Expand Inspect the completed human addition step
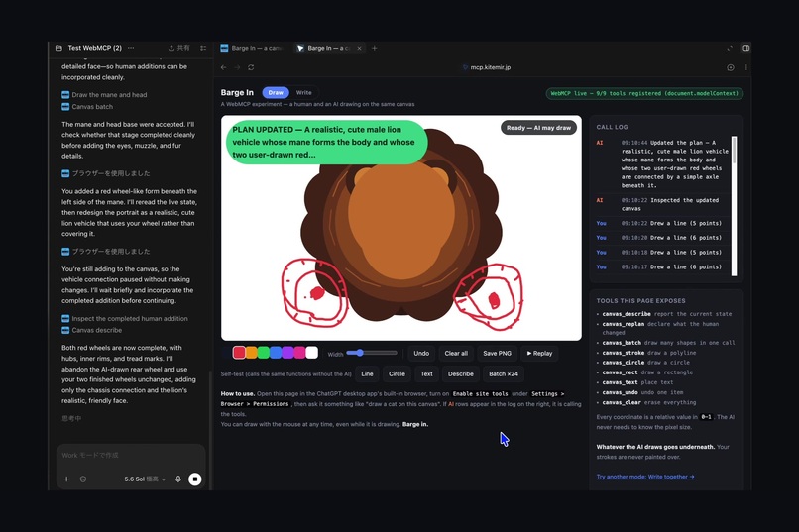 point(125,319)
